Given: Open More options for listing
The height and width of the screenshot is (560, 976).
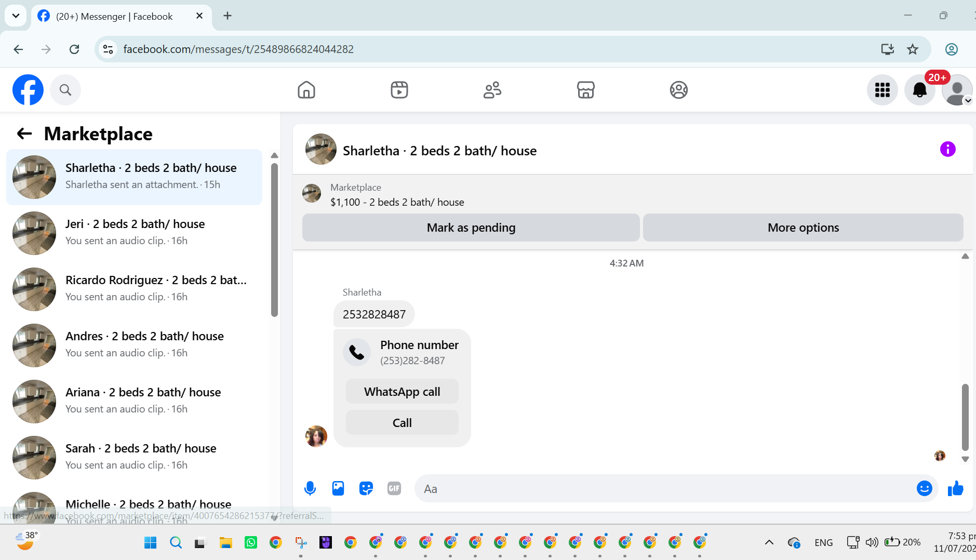Looking at the screenshot, I should tap(803, 228).
